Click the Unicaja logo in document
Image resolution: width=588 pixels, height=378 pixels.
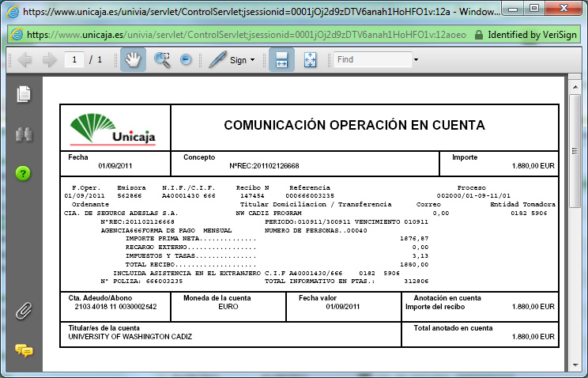point(113,129)
